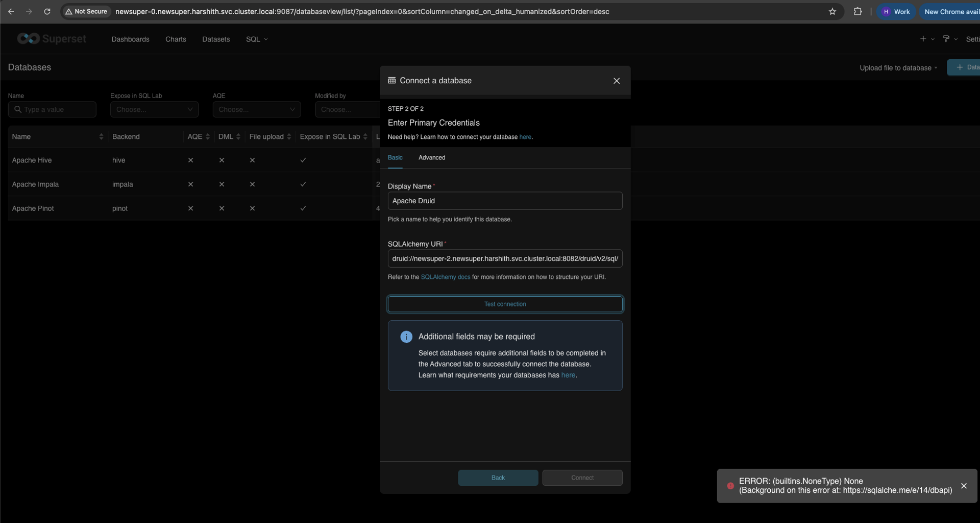Image resolution: width=980 pixels, height=523 pixels.
Task: Click the Backend column header
Action: pos(126,136)
